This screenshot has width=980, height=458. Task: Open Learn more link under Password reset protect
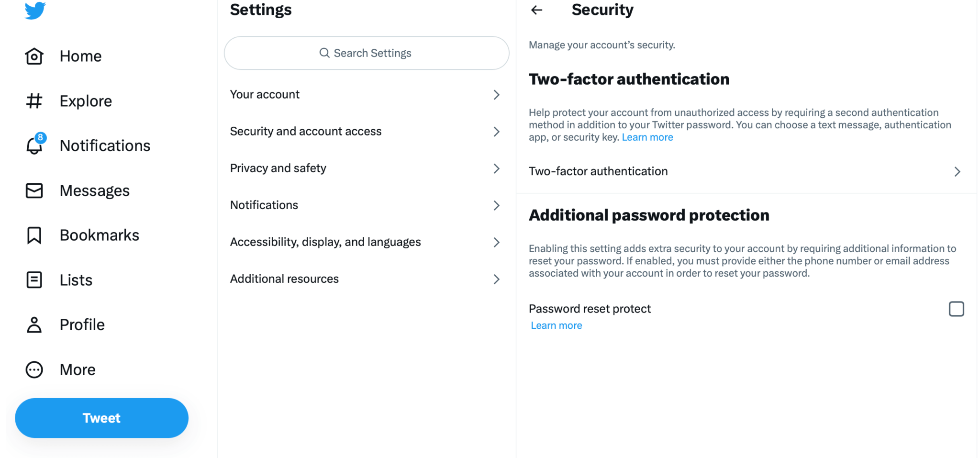click(557, 325)
